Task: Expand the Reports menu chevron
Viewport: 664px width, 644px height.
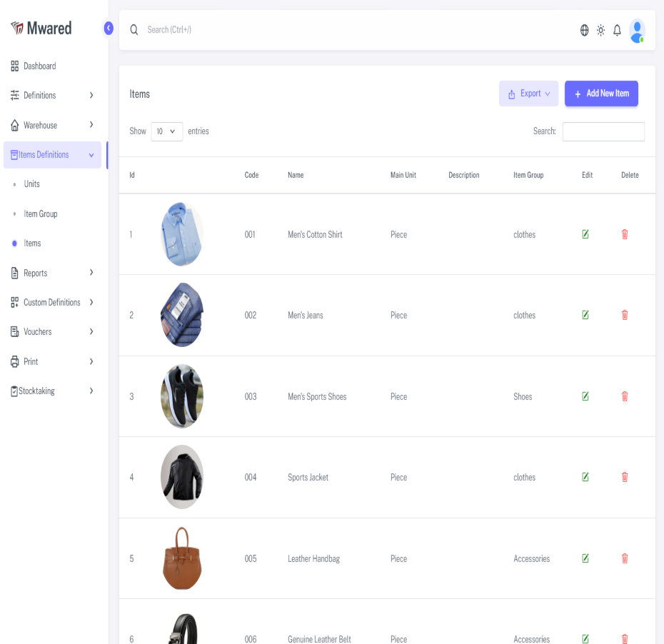Action: (91, 272)
